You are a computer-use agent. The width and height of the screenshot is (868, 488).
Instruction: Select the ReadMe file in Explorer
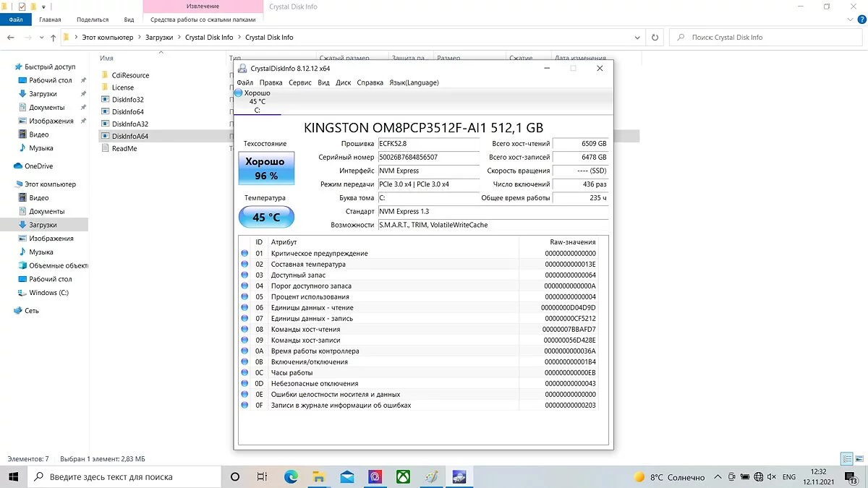pos(118,149)
